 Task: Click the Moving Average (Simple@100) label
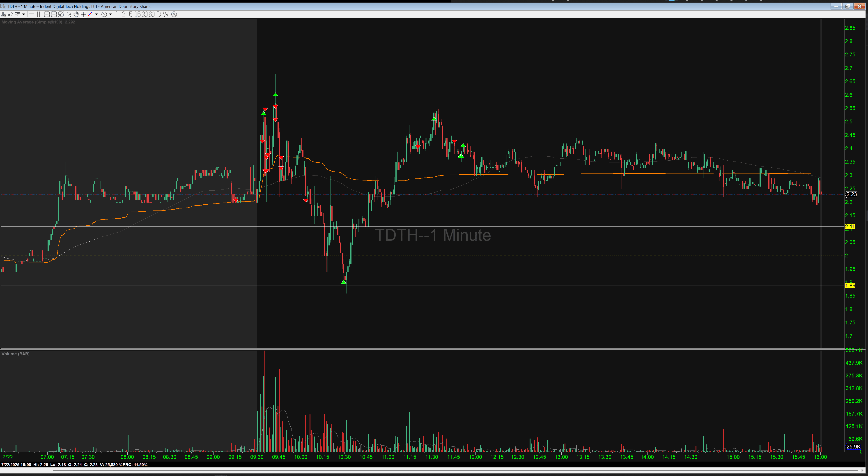[x=38, y=22]
